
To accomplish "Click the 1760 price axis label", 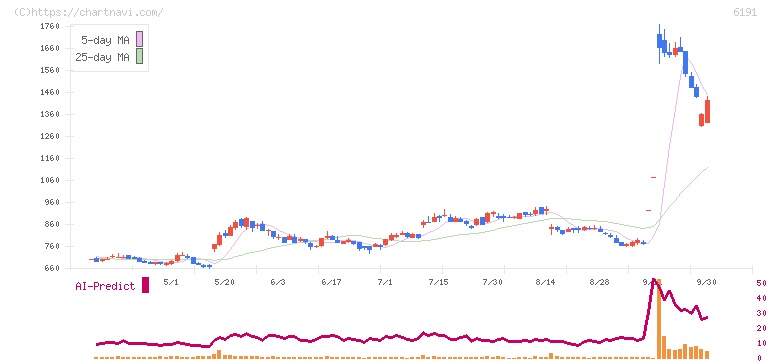I will 51,26.
